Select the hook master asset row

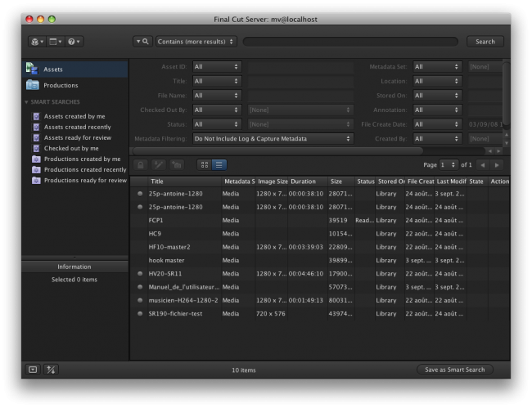click(x=319, y=261)
